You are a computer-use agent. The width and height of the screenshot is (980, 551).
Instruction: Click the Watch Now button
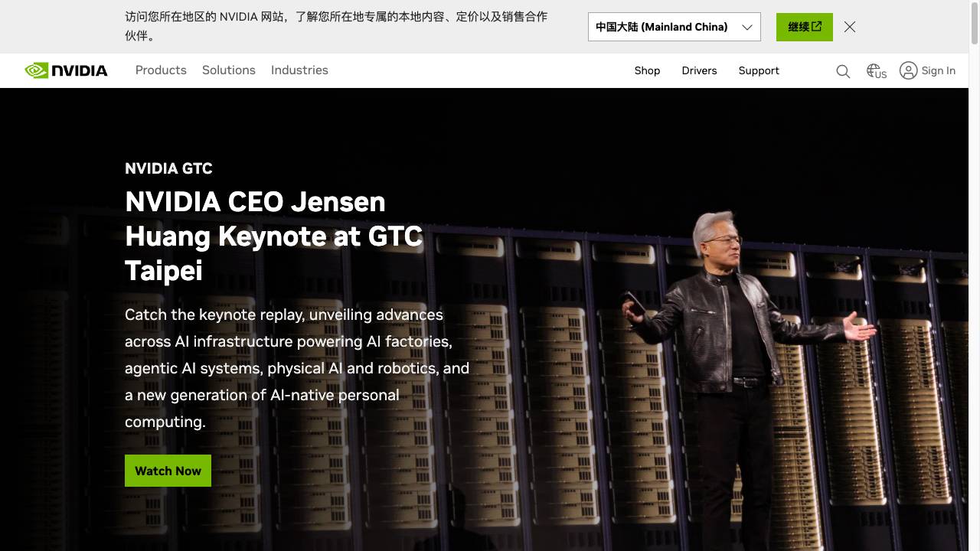pyautogui.click(x=168, y=471)
